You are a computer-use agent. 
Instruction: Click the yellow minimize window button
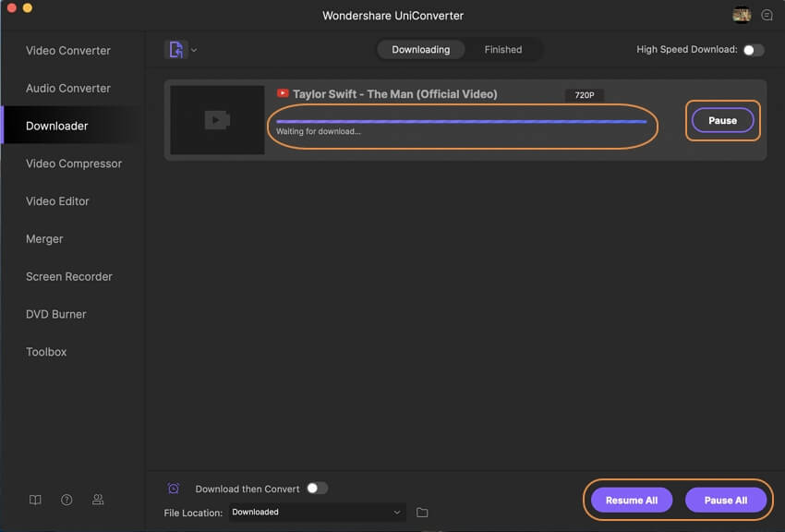coord(28,7)
